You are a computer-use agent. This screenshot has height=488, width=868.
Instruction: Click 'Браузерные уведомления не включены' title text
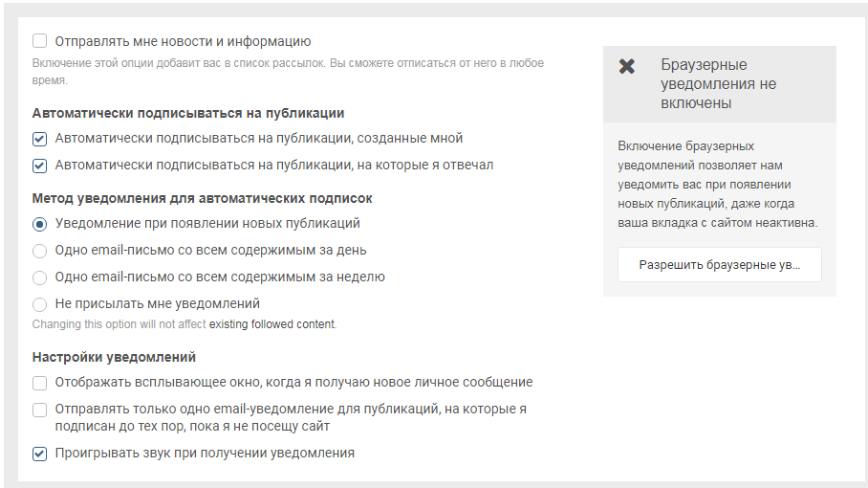click(719, 83)
